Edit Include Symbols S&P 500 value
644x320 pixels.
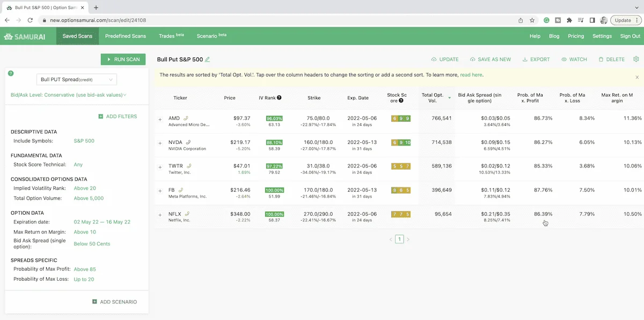coord(84,141)
